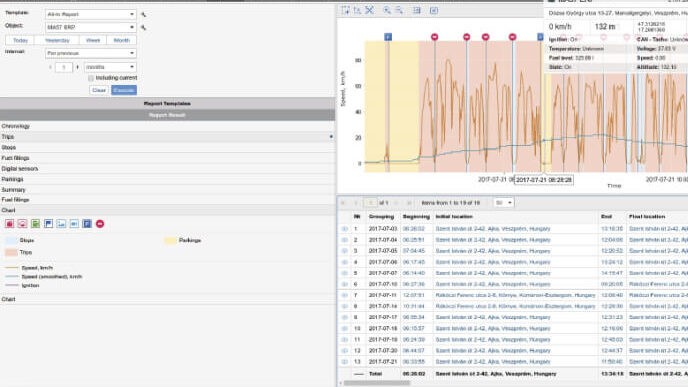688x387 pixels.
Task: Open the months unit dropdown
Action: pyautogui.click(x=110, y=67)
